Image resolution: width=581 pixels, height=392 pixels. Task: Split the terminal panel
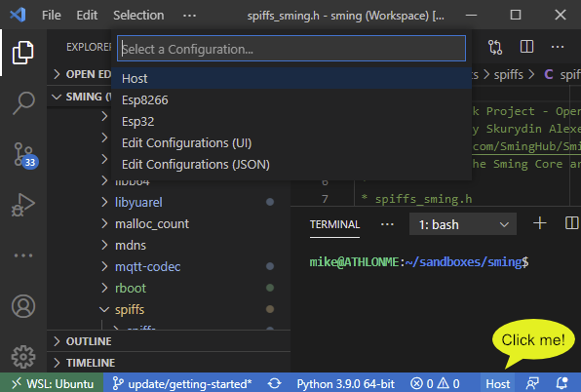pos(571,223)
